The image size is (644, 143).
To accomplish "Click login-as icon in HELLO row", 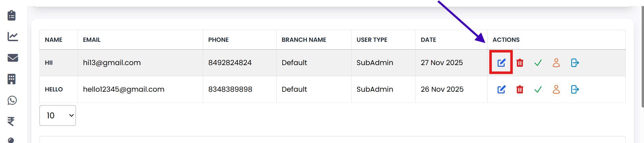I will (x=575, y=89).
